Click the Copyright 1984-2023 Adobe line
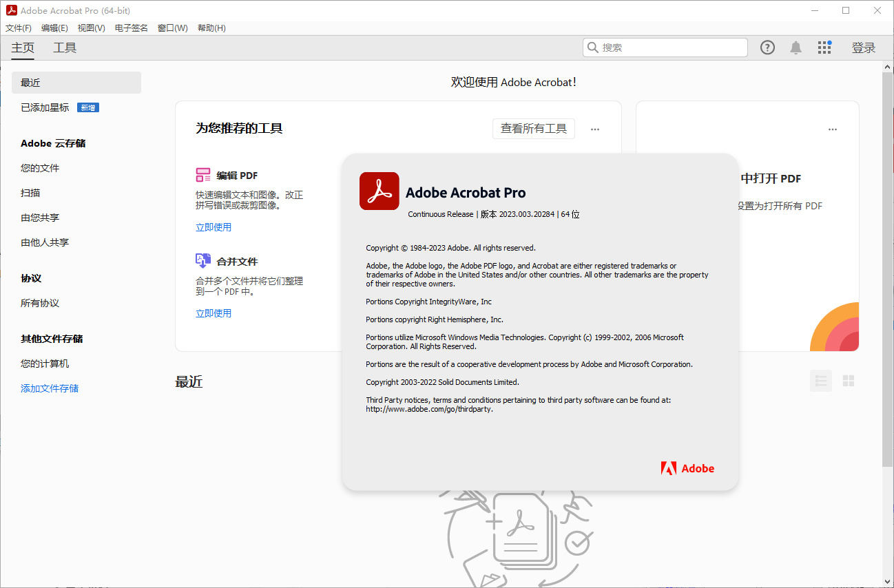 click(x=450, y=248)
